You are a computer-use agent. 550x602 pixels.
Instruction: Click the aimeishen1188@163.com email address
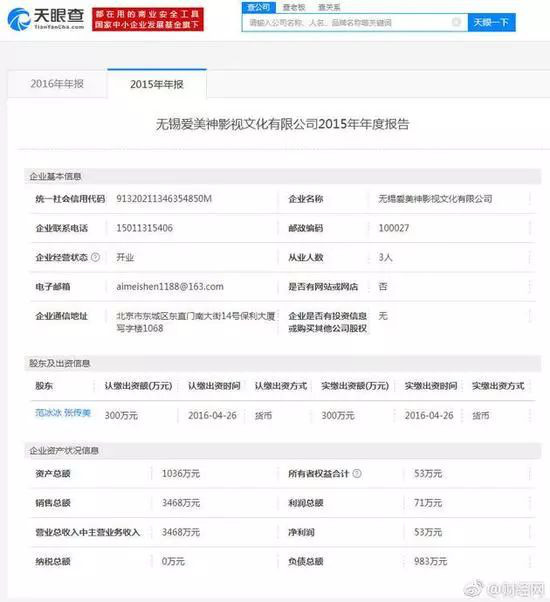(170, 286)
